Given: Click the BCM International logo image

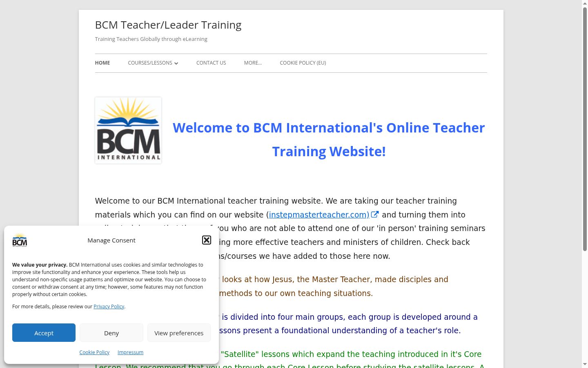Looking at the screenshot, I should (x=128, y=130).
